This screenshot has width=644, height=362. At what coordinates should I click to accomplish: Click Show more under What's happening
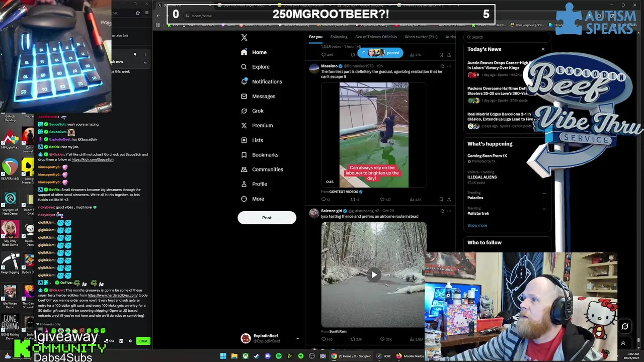(x=477, y=225)
